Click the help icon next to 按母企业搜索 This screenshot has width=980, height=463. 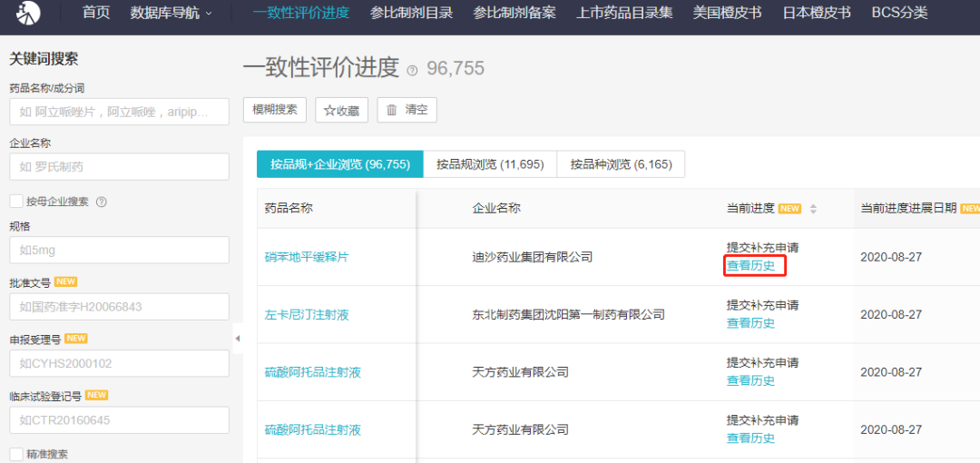tap(102, 202)
